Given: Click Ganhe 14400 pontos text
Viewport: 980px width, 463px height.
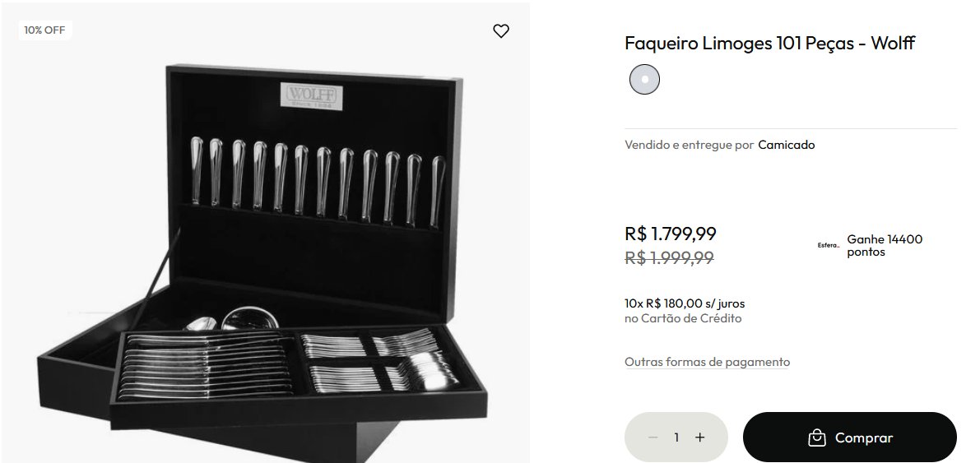Looking at the screenshot, I should [885, 246].
